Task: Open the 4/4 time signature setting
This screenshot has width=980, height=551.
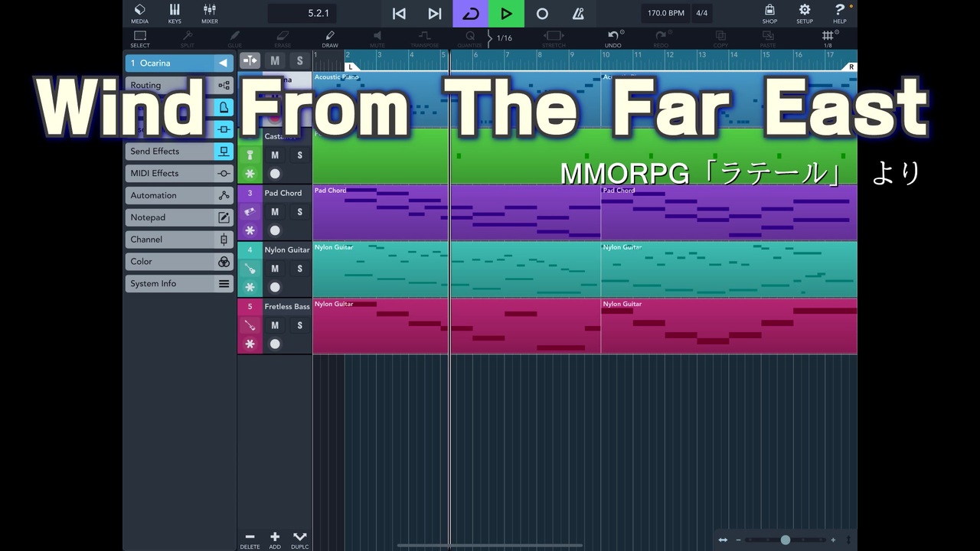Action: coord(701,13)
